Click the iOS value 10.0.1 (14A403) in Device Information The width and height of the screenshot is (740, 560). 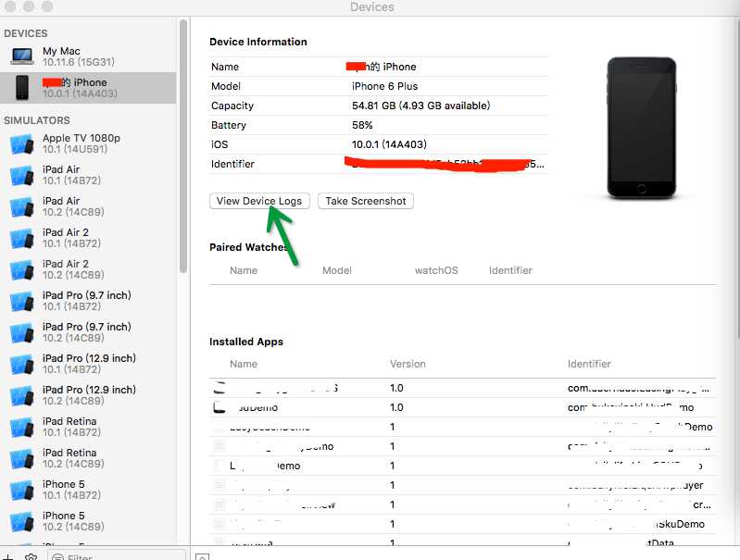click(389, 144)
